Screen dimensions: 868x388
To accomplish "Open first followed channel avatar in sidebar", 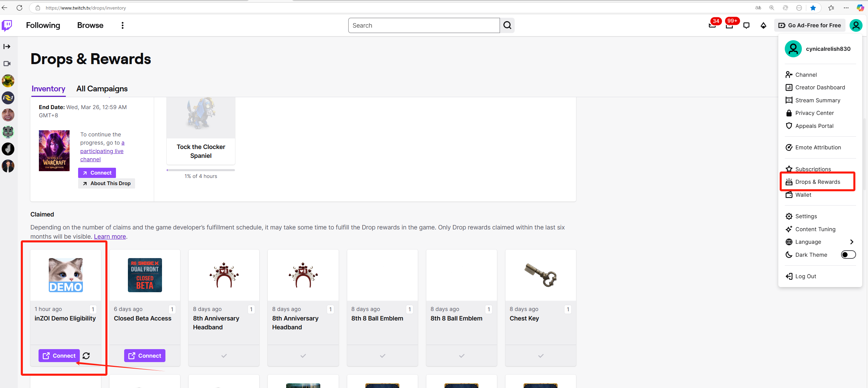I will click(8, 81).
